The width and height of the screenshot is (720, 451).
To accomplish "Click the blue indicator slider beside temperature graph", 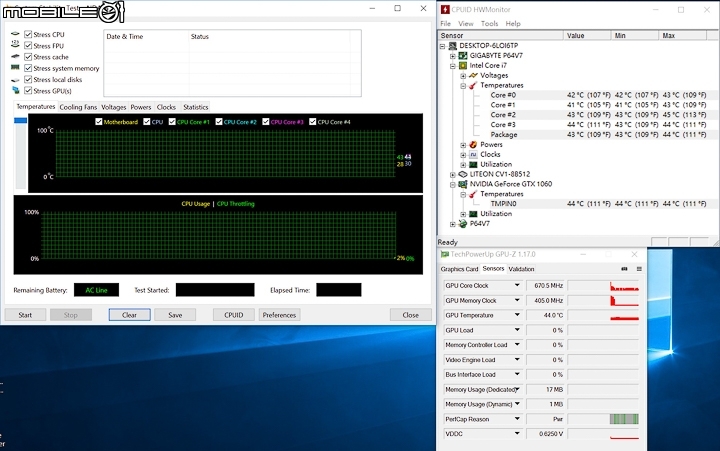I will pos(21,120).
